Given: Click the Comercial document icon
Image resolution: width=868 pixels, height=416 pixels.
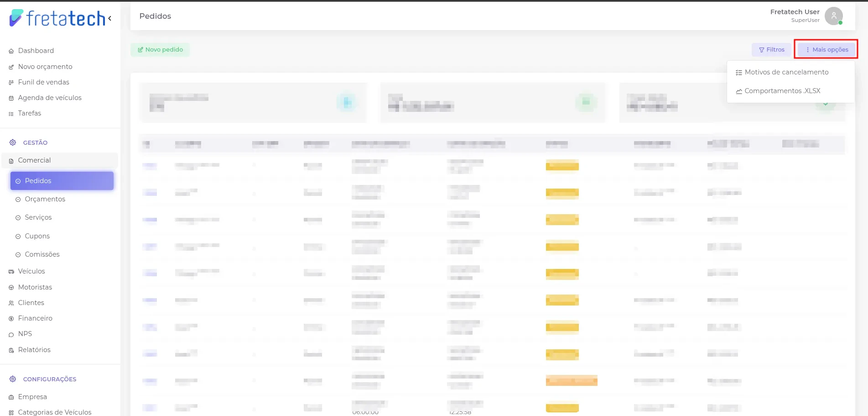Looking at the screenshot, I should coord(11,161).
